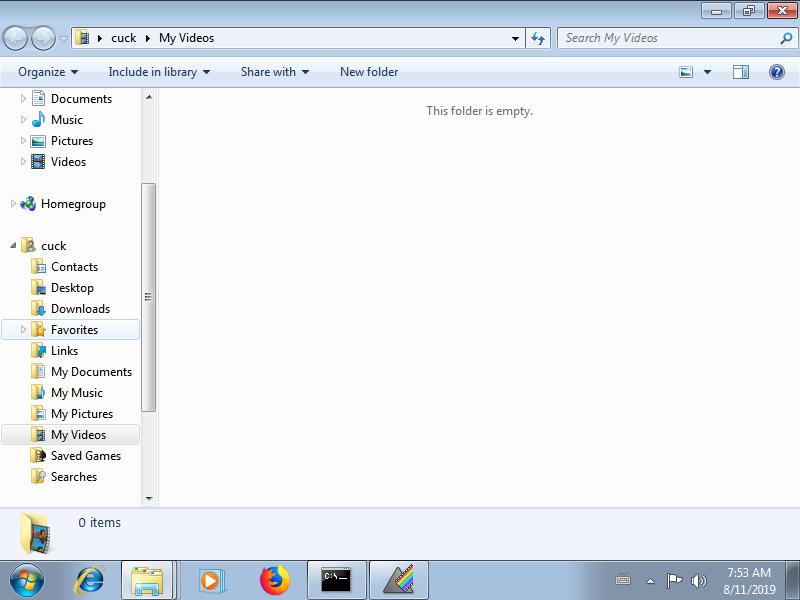
Task: Click the volume speaker tray icon
Action: (698, 580)
